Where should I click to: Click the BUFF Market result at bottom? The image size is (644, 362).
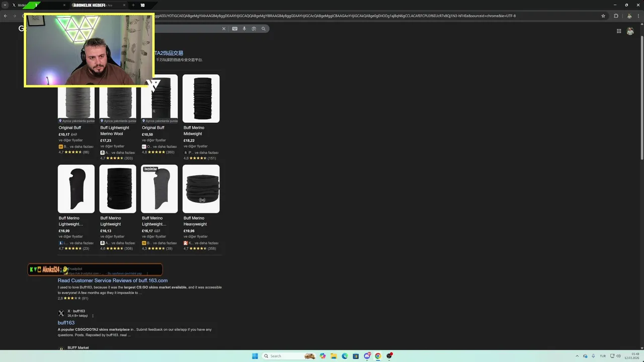(x=78, y=347)
